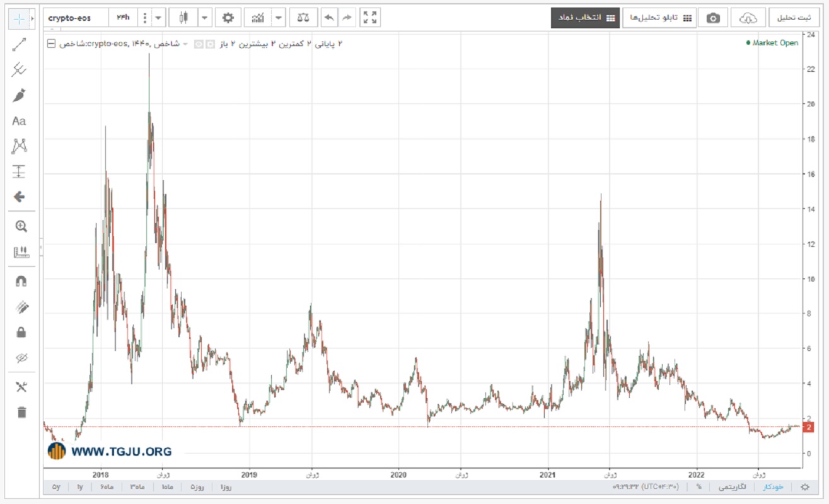Toggle the percent scale option
Viewport: 829px width, 504px height.
pyautogui.click(x=699, y=487)
